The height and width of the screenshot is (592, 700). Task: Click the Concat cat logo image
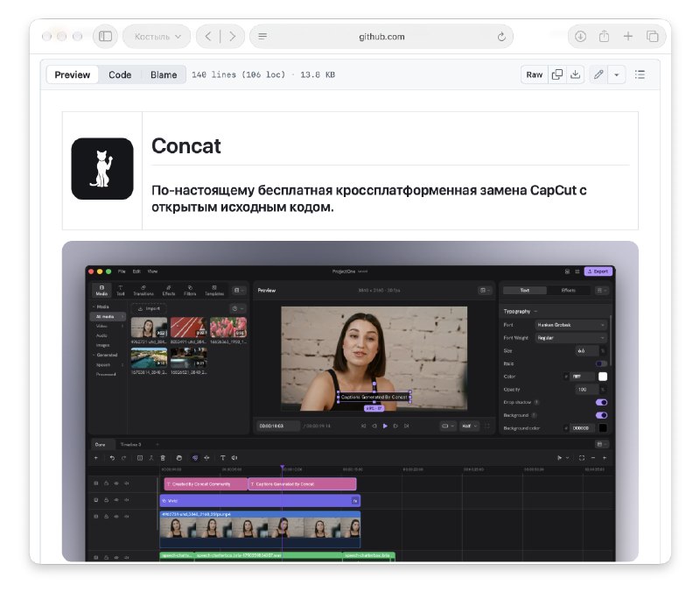tap(102, 168)
